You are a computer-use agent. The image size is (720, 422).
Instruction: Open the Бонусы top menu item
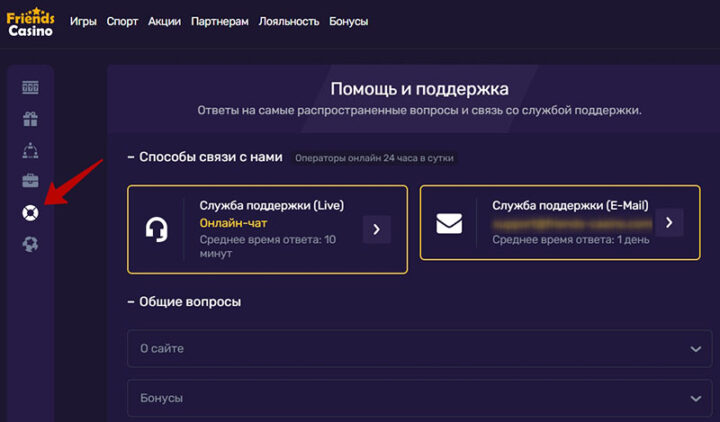coord(349,22)
